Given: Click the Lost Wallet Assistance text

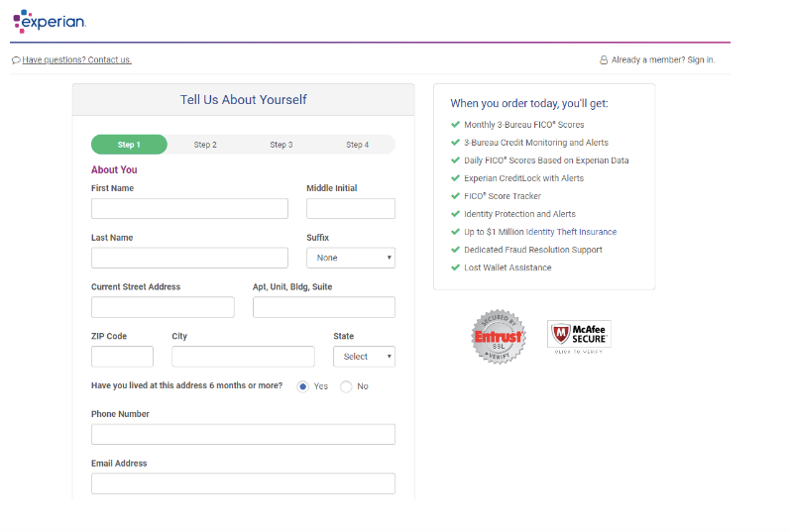Looking at the screenshot, I should point(507,267).
